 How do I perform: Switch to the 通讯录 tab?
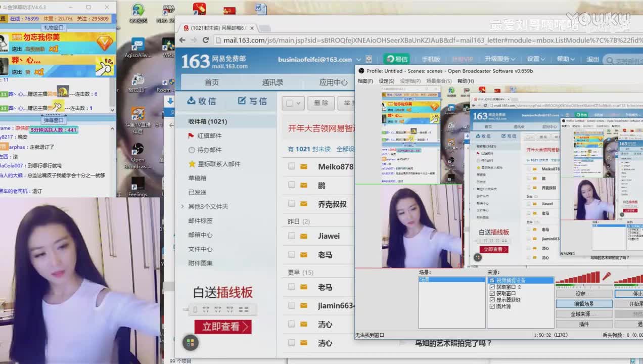pos(272,82)
